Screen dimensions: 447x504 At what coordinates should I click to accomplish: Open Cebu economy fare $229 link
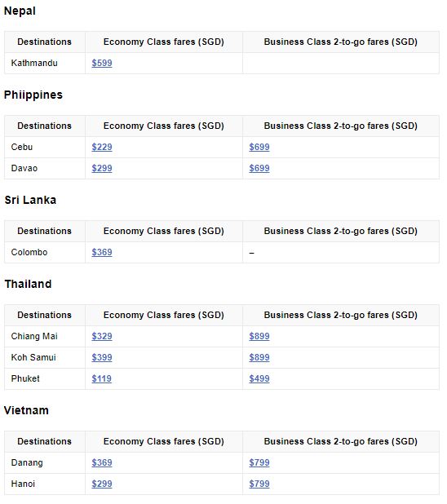click(x=102, y=148)
